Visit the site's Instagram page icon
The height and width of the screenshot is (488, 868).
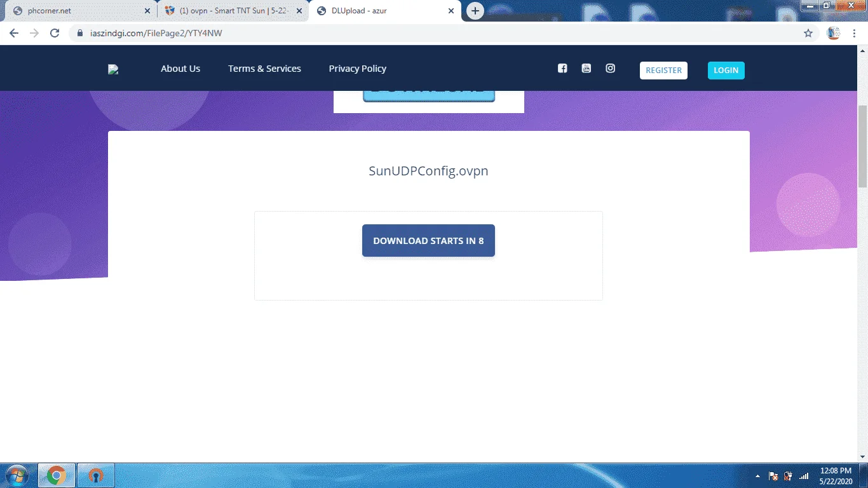click(x=611, y=69)
